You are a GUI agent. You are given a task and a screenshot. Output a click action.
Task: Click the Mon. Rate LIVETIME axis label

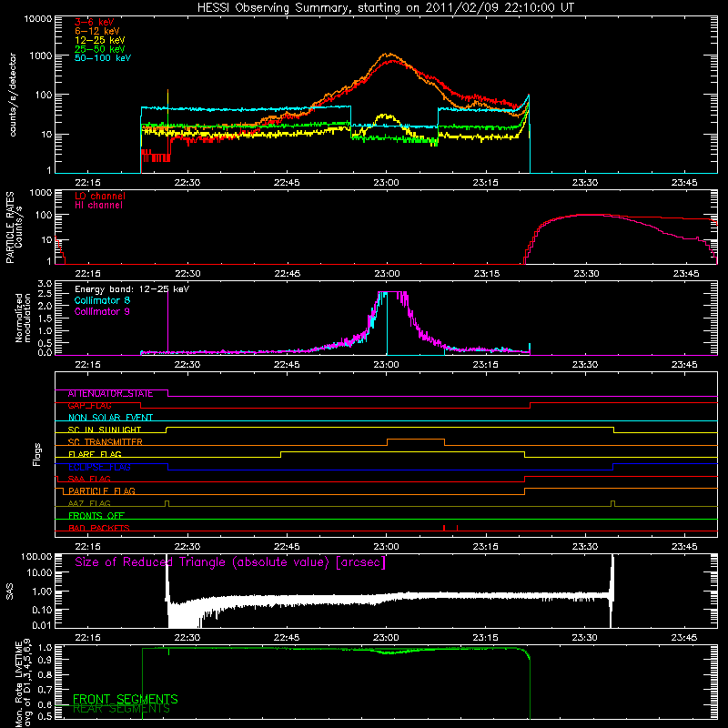24,683
